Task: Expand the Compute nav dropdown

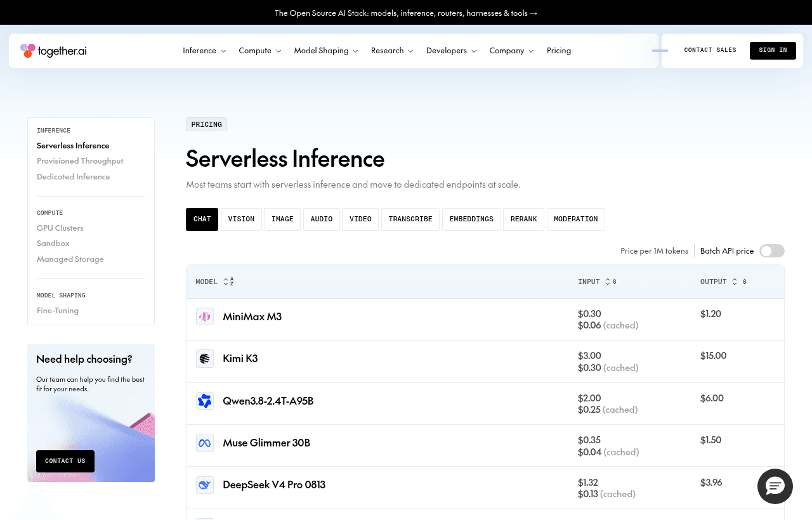Action: tap(260, 51)
